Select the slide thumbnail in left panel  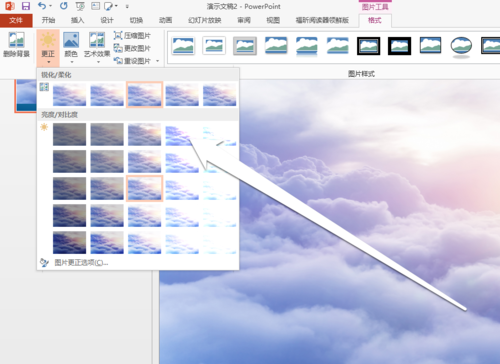[26, 96]
